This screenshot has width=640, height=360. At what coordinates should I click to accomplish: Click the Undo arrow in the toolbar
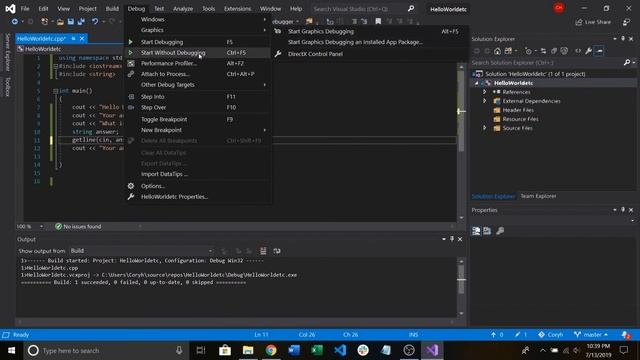(x=95, y=21)
